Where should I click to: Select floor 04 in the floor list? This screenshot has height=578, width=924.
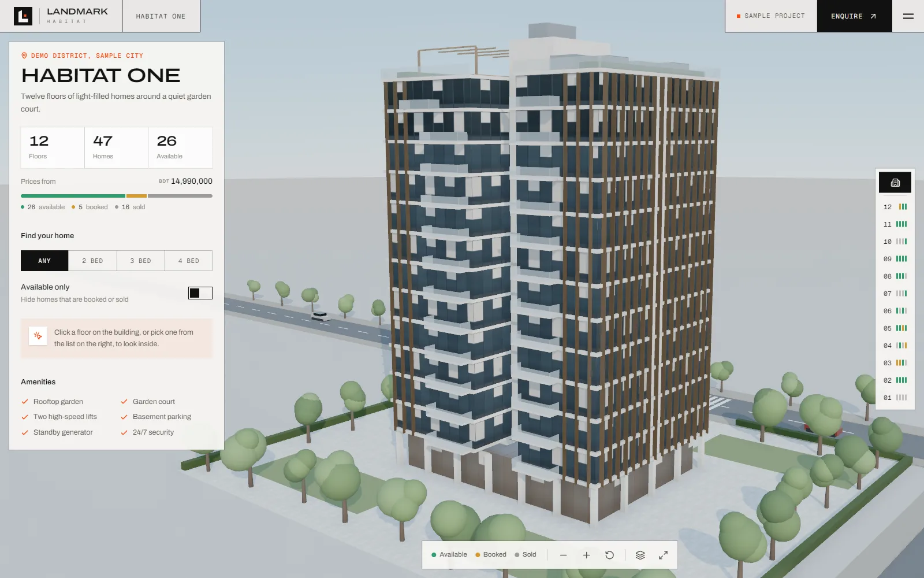point(895,346)
